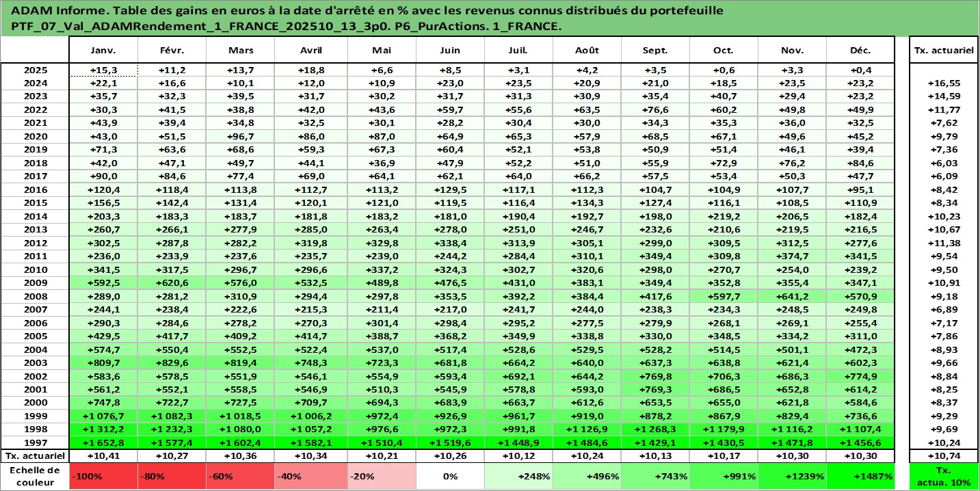Viewport: 980px width, 491px height.
Task: Click the 'Mars' column header
Action: click(240, 51)
